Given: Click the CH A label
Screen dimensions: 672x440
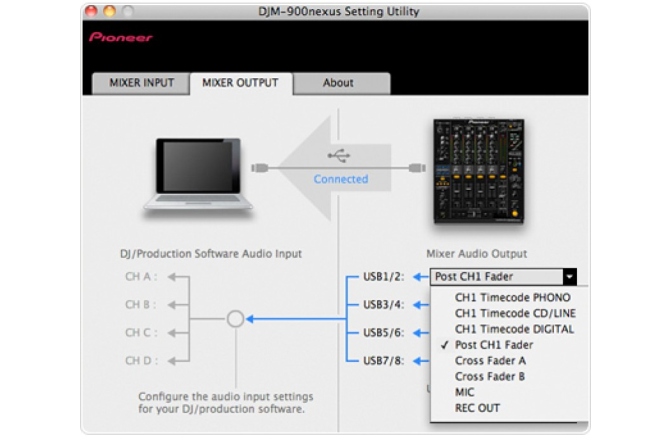Looking at the screenshot, I should pos(141,277).
